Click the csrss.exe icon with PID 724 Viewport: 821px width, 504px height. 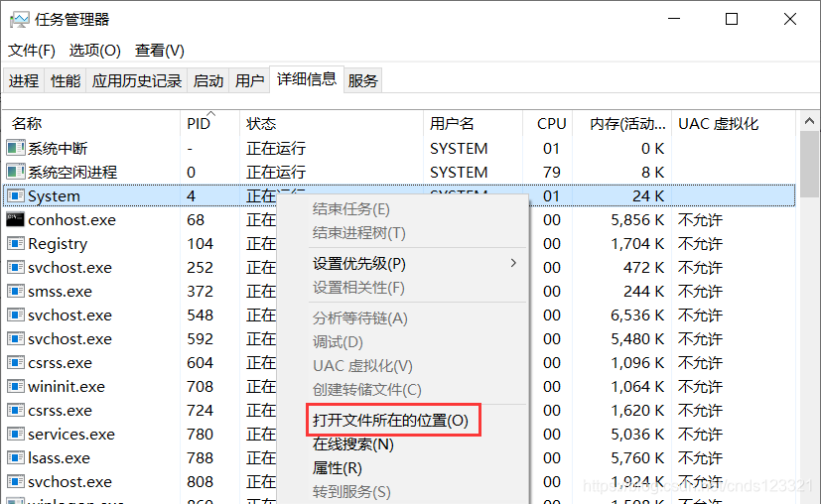(x=16, y=411)
